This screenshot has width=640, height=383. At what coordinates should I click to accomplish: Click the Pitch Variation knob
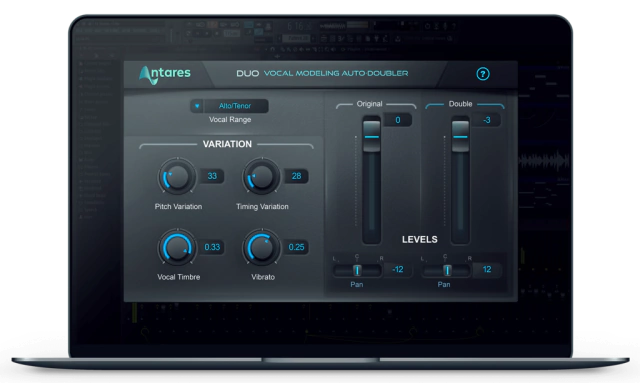click(x=177, y=176)
